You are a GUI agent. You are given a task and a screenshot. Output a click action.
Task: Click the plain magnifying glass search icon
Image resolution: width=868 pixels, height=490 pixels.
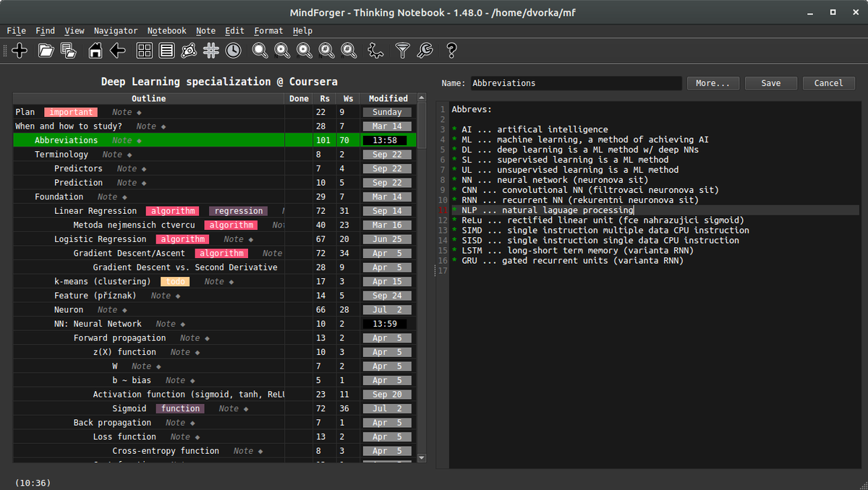tap(260, 51)
